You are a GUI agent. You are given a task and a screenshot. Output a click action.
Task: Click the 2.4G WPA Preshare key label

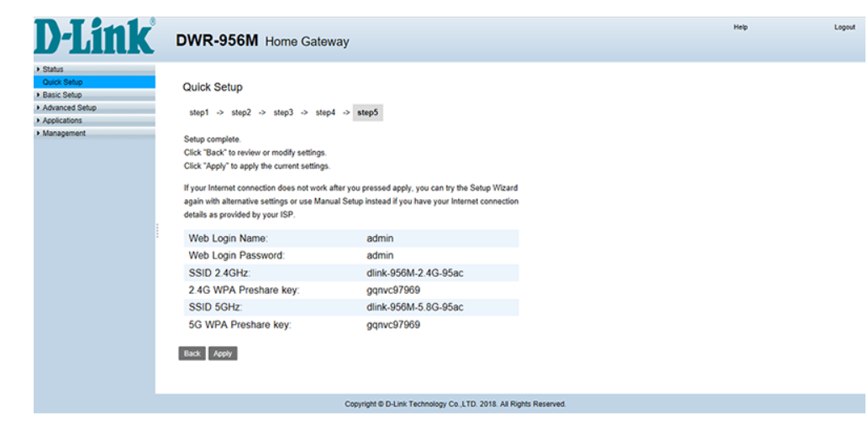244,291
